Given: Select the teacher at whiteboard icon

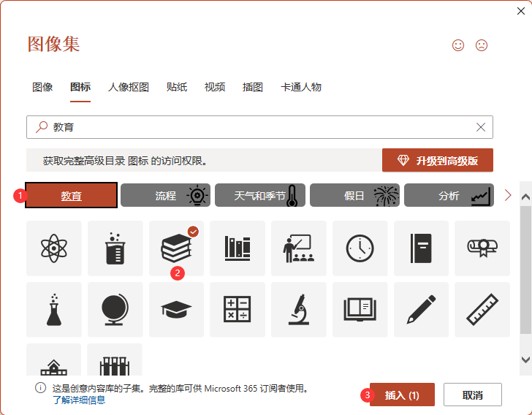Looking at the screenshot, I should coord(299,248).
